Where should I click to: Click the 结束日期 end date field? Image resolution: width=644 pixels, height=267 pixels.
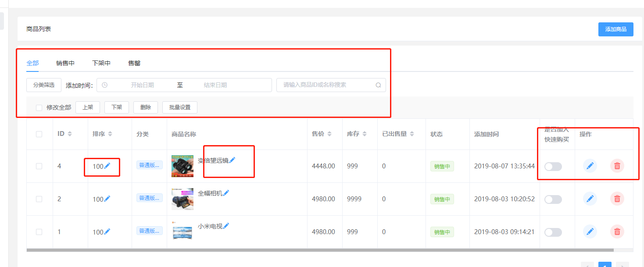coord(215,85)
